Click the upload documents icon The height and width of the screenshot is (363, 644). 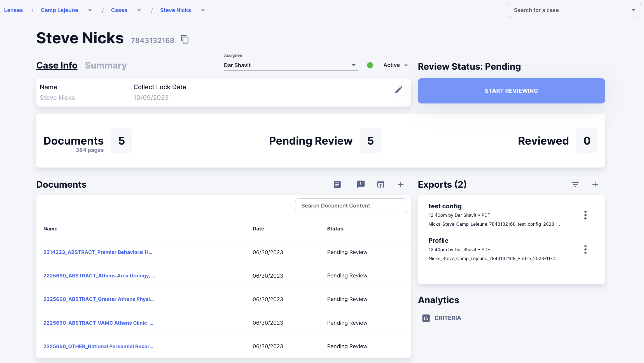[x=381, y=184]
